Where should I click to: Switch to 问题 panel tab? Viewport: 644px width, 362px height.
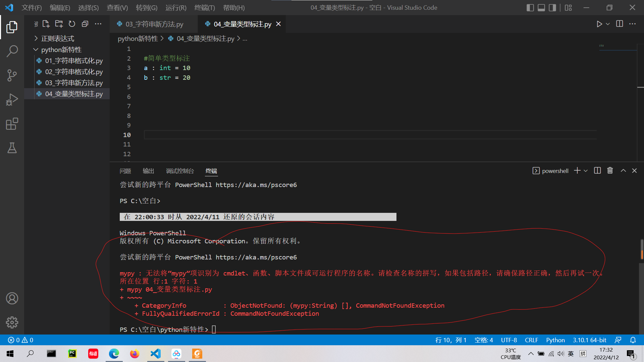(x=125, y=171)
